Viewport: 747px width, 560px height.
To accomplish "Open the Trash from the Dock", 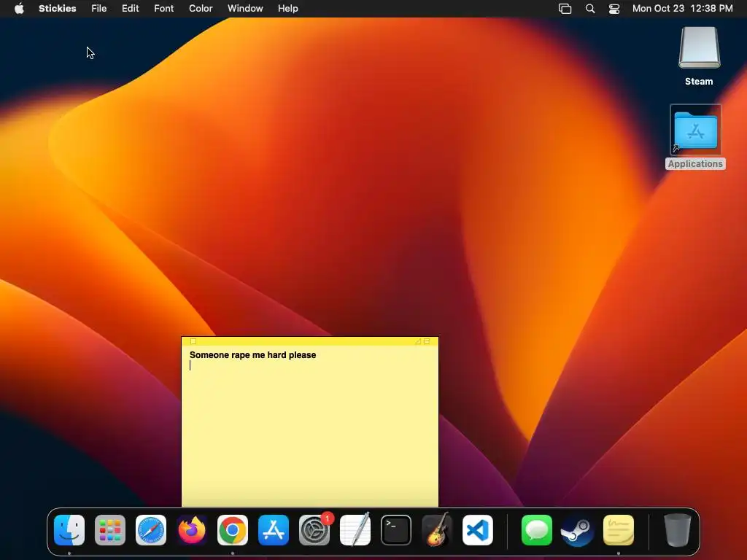I will 678,530.
